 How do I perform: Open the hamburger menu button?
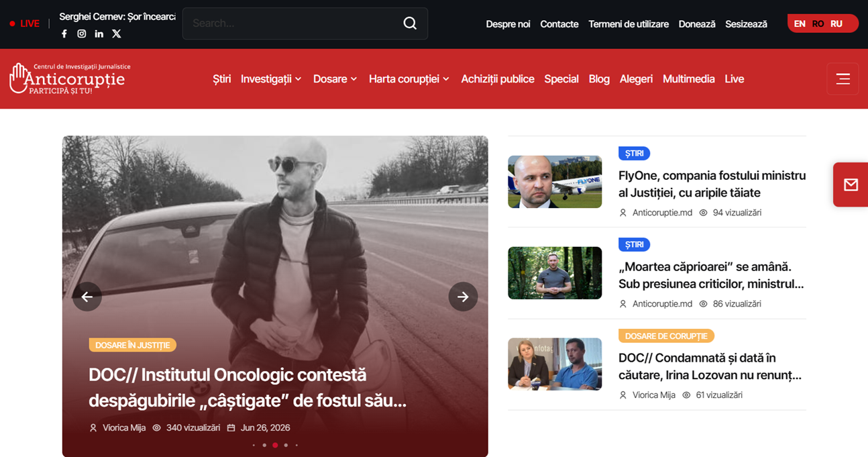pos(843,79)
